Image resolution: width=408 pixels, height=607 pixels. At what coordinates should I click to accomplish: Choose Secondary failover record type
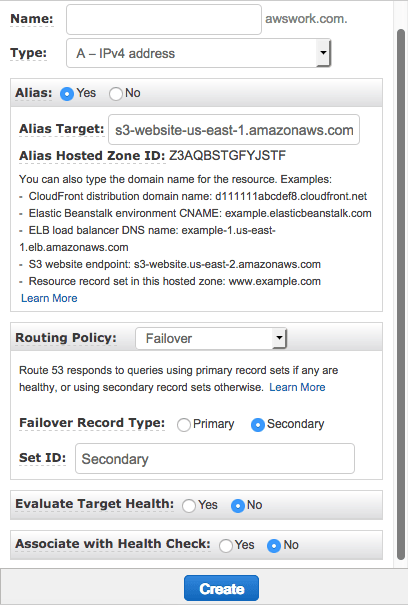point(258,425)
